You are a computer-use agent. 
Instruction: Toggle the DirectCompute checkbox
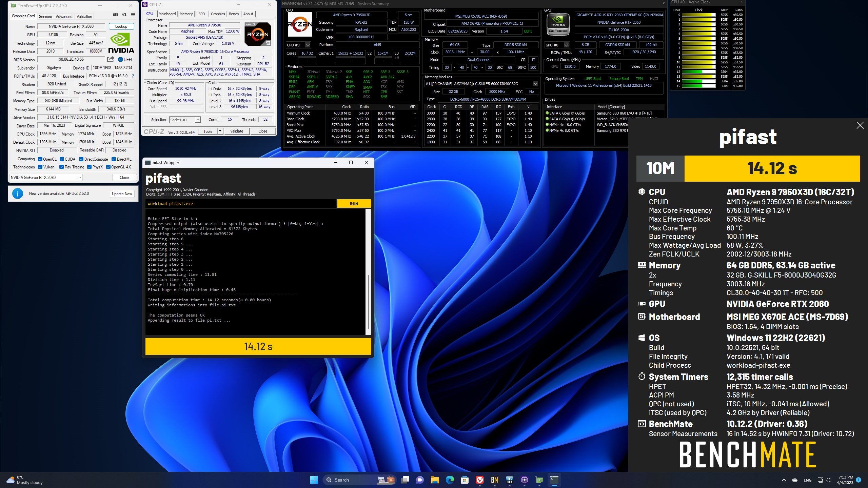[x=81, y=159]
